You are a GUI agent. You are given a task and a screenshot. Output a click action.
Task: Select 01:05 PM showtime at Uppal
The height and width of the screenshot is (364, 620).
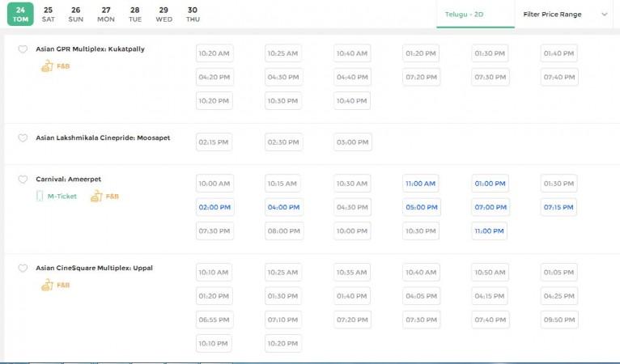click(558, 273)
